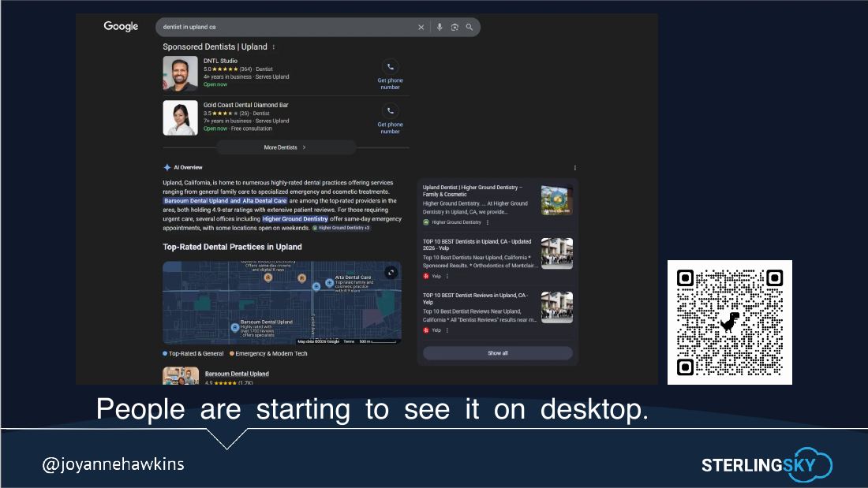Click 'Get phone number' text under Gold Coast Dental
The image size is (868, 488).
tap(391, 128)
